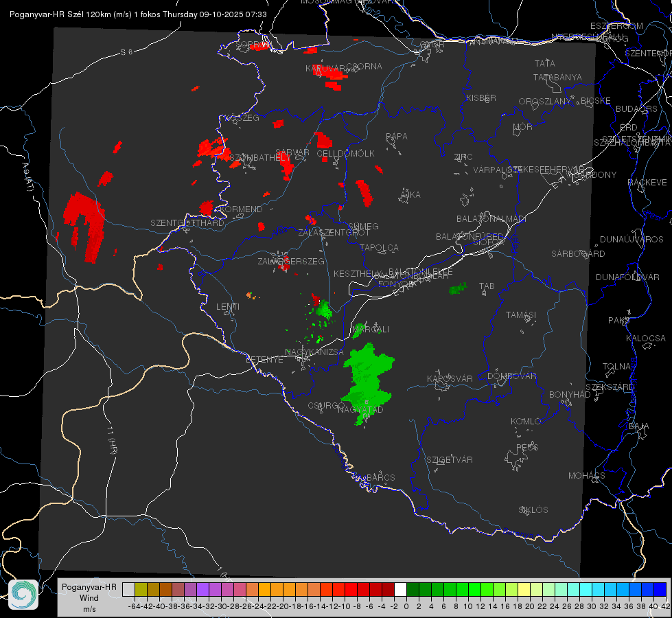
Task: Select the KORMEND city label
Action: point(240,209)
